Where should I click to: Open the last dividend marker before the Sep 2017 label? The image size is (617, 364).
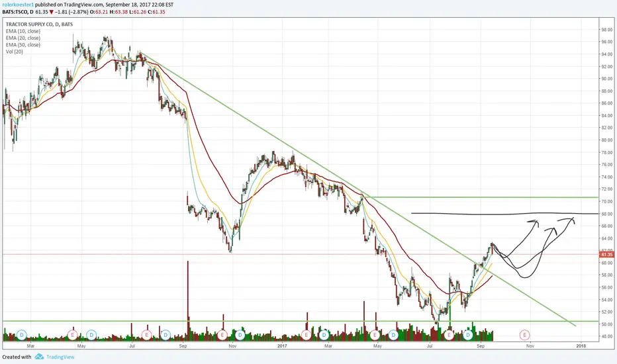click(467, 336)
